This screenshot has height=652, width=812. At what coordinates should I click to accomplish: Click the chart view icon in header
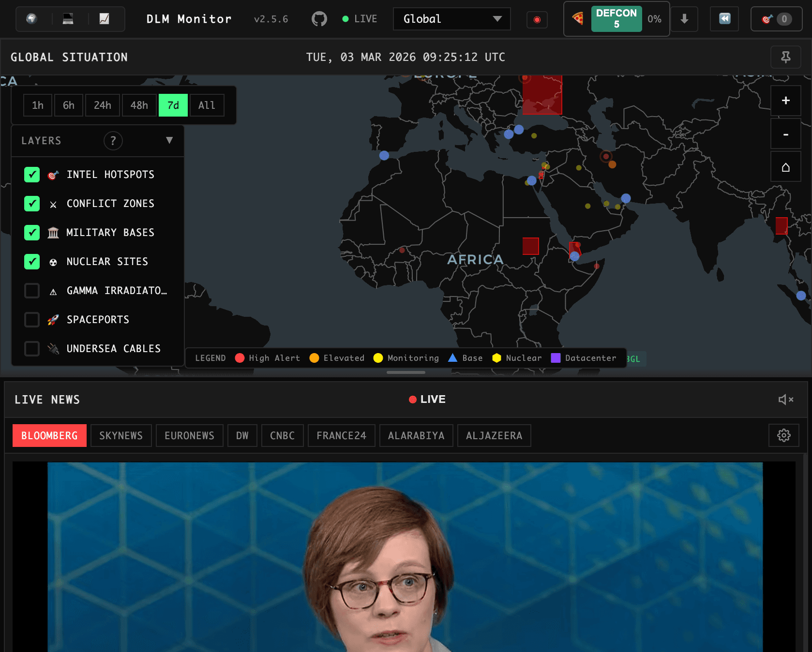click(x=104, y=19)
